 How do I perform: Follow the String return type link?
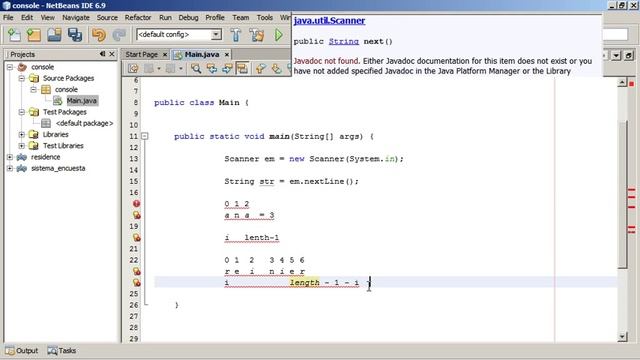coord(344,42)
